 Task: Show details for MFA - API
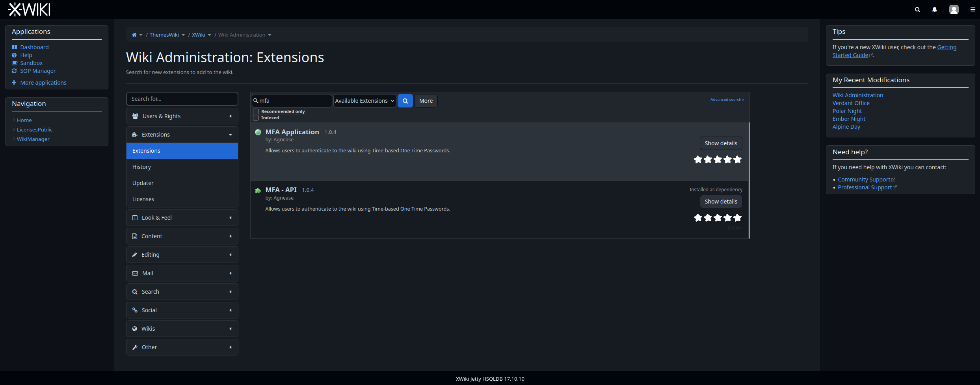coord(721,202)
